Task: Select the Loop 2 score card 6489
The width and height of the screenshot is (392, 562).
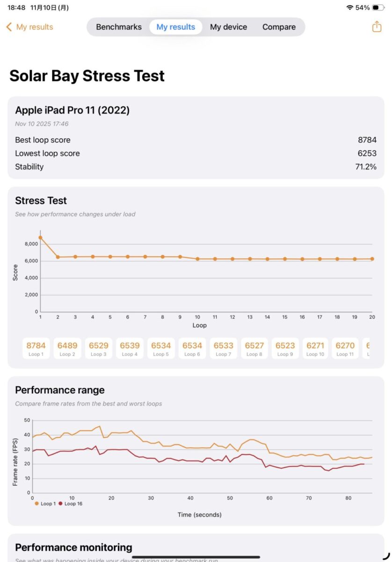Action: (67, 348)
